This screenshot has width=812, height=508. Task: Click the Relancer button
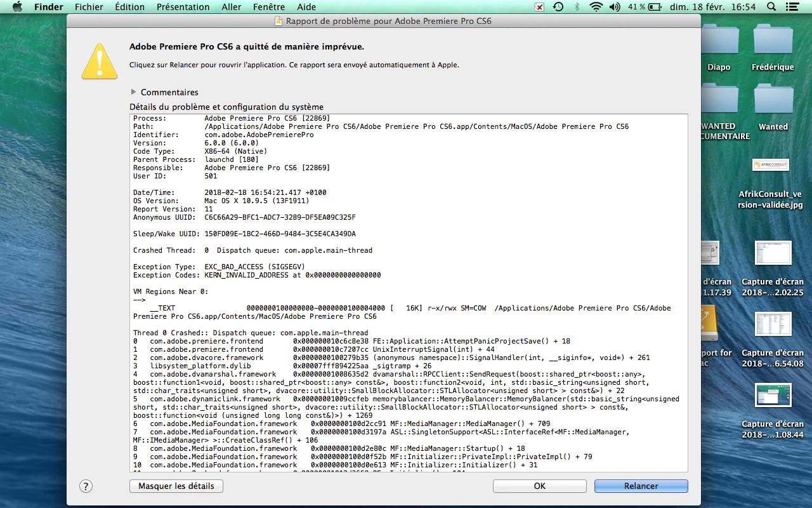coord(641,486)
